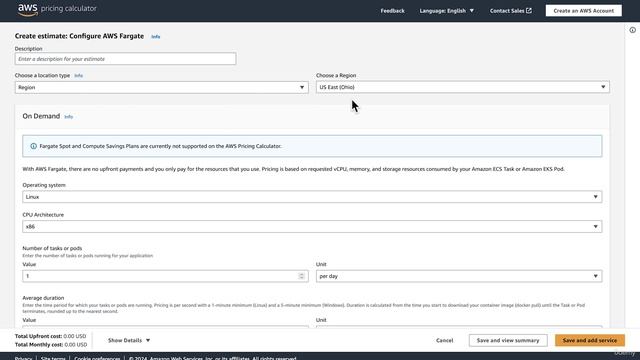Open the info panel icon at right edge
640x360 pixels.
(x=632, y=30)
